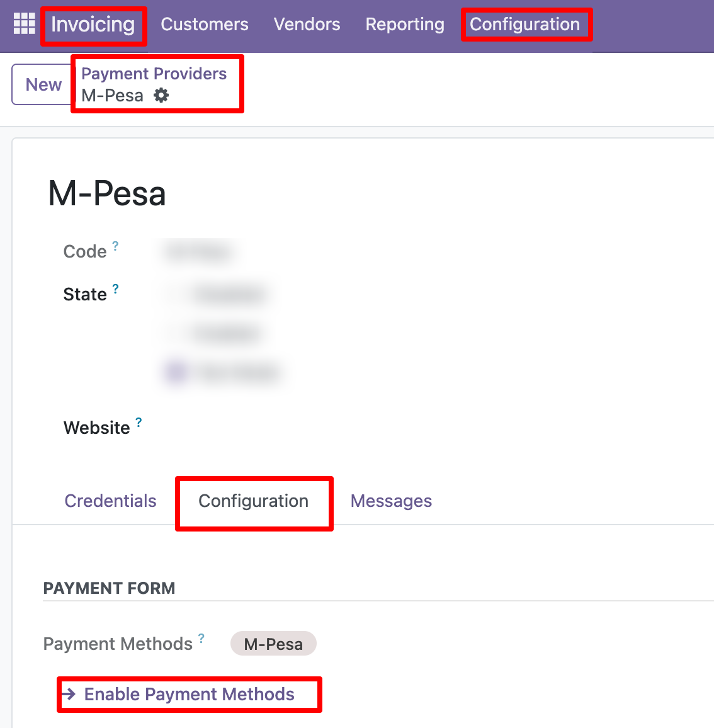The width and height of the screenshot is (714, 728).
Task: Click the help icon next to Code
Action: tap(115, 246)
